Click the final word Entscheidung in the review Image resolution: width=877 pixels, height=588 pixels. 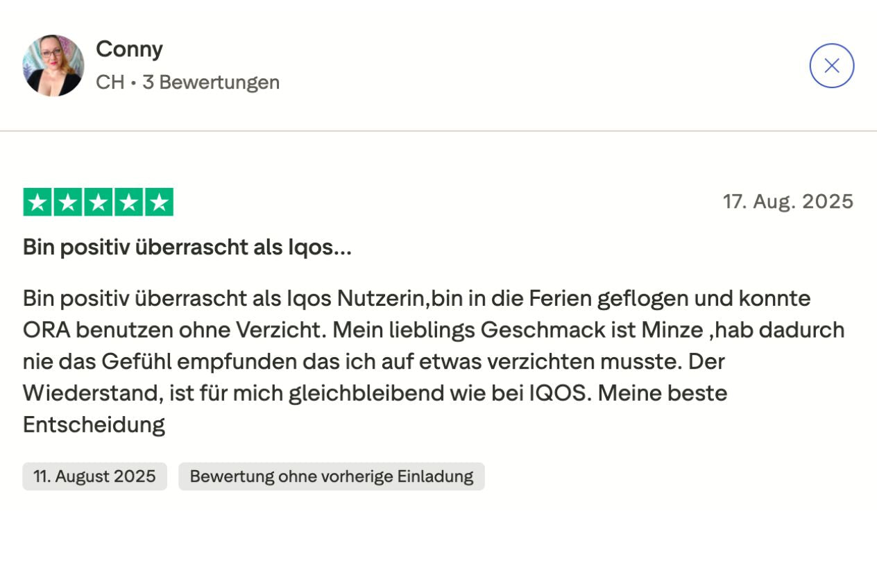94,425
